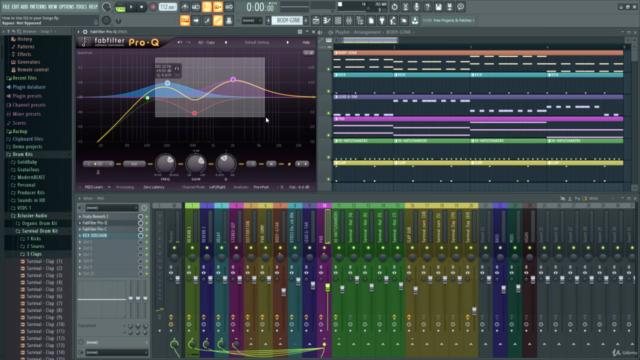
Task: Open the BODY-GTAR pattern selector
Action: click(287, 20)
